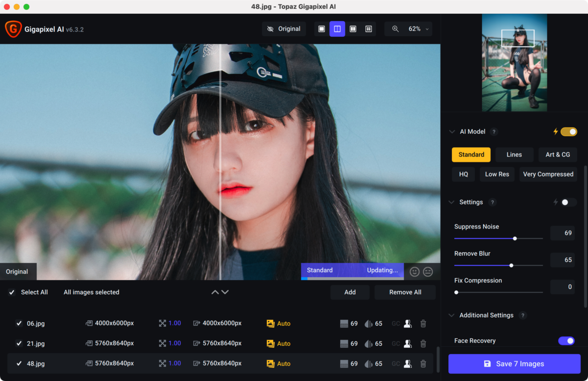Click blur icon for 06.jpg
588x381 pixels.
[368, 324]
